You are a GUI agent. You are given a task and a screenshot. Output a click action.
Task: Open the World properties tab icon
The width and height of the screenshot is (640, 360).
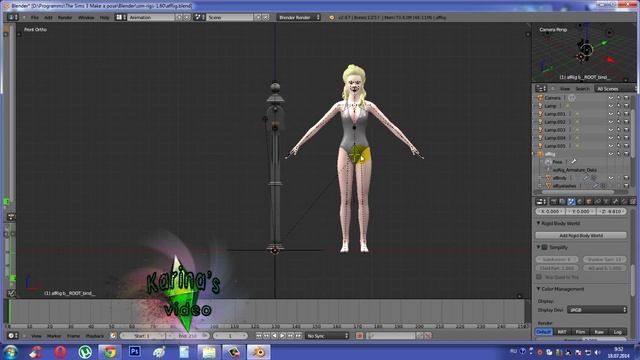pos(580,202)
